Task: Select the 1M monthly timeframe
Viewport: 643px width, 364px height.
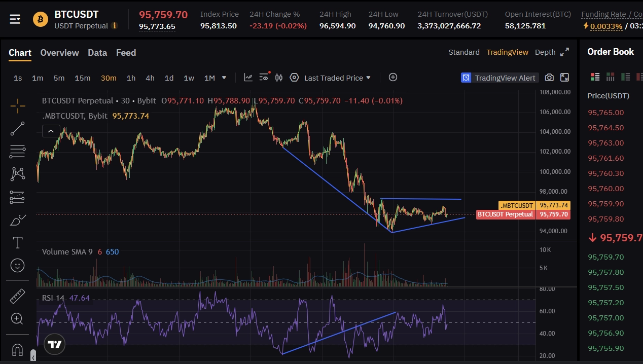Action: [x=209, y=78]
